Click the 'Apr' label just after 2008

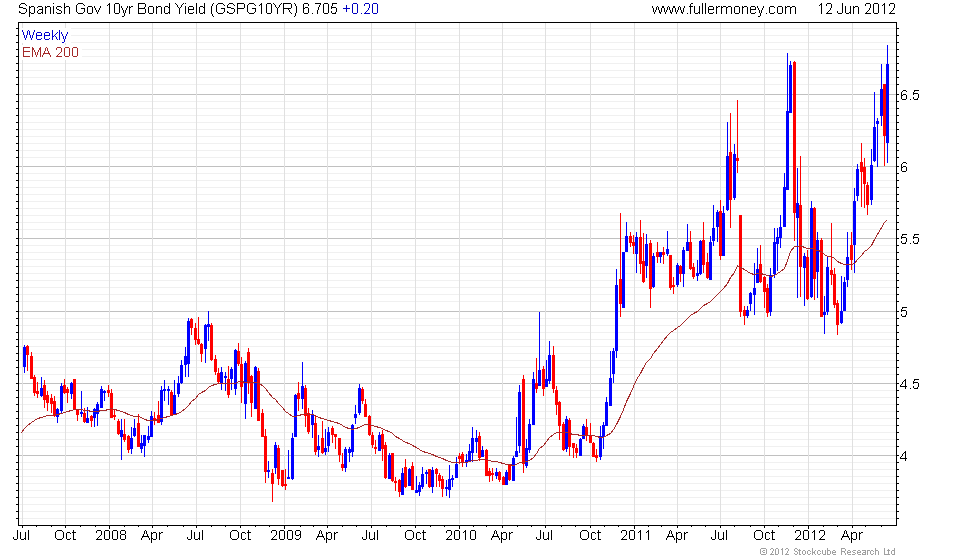click(152, 536)
